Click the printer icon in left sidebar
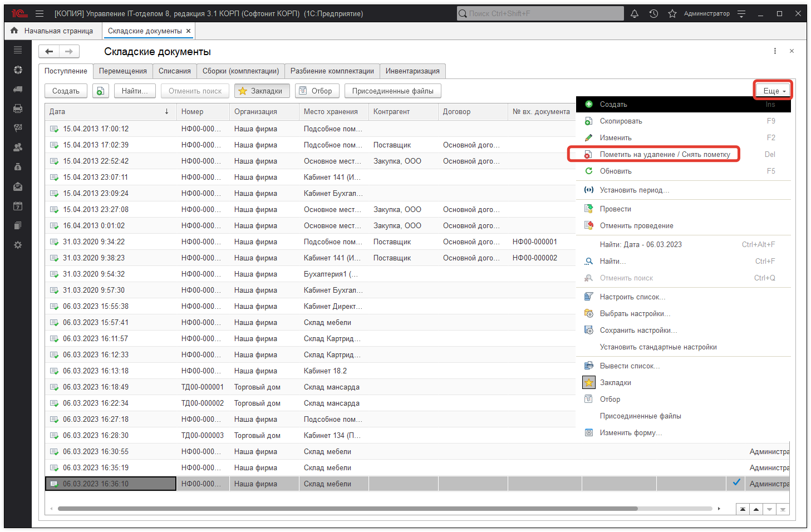811x532 pixels. [18, 109]
